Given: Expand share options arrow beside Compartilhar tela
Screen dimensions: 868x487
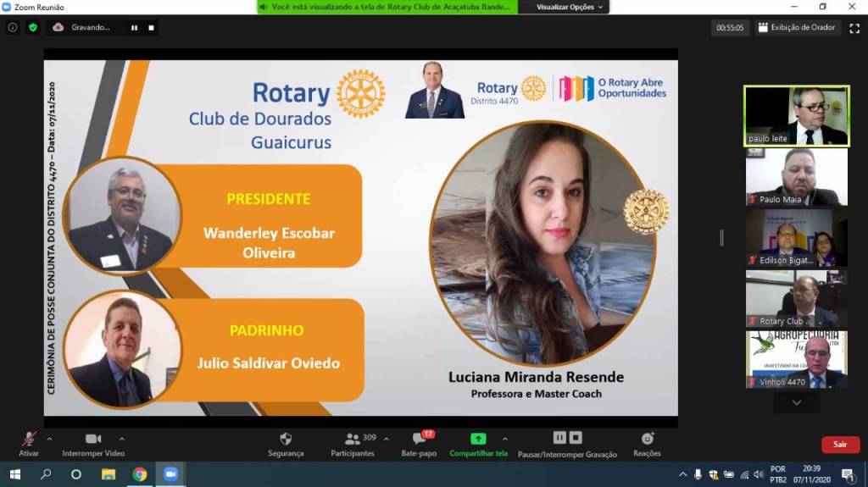Looking at the screenshot, I should point(505,439).
